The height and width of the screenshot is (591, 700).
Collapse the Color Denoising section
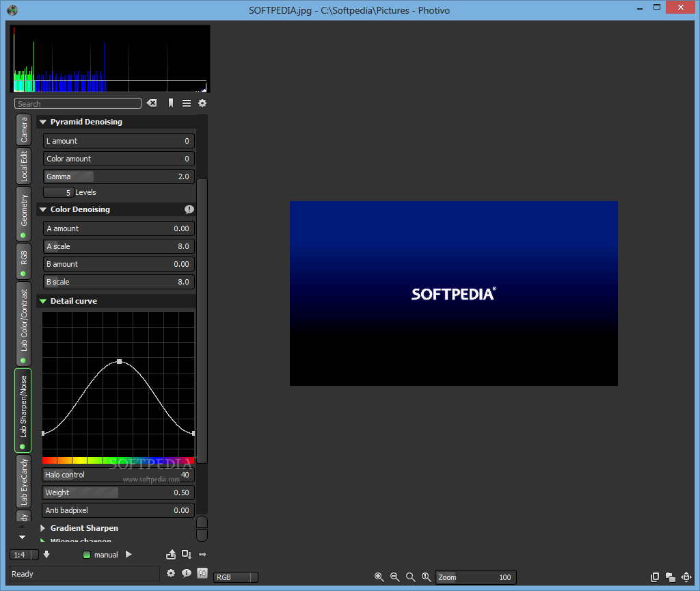click(x=43, y=209)
